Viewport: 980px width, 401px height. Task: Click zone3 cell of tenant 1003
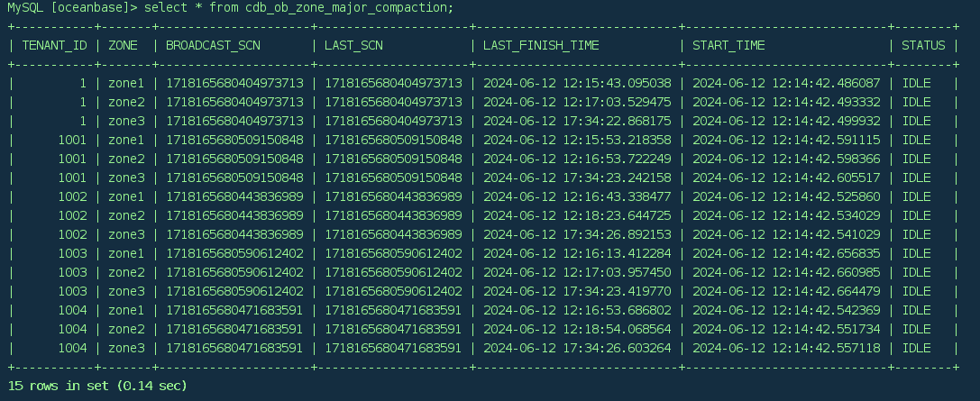pos(126,291)
